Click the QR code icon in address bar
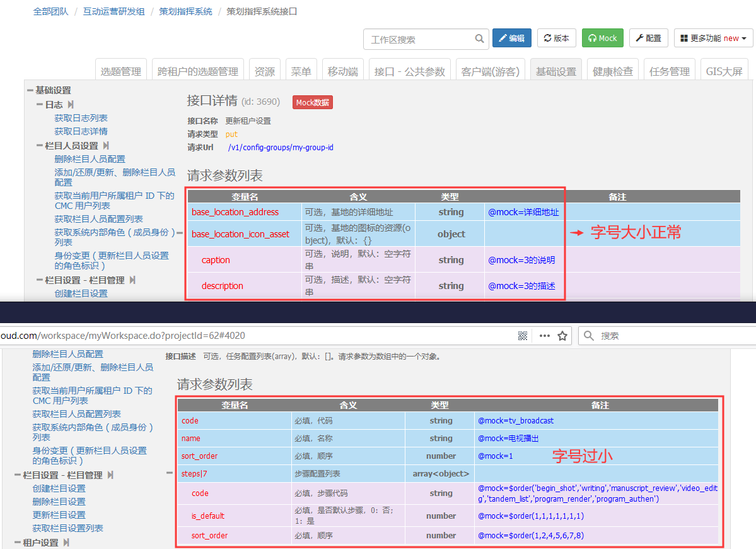756x549 pixels. click(x=522, y=336)
